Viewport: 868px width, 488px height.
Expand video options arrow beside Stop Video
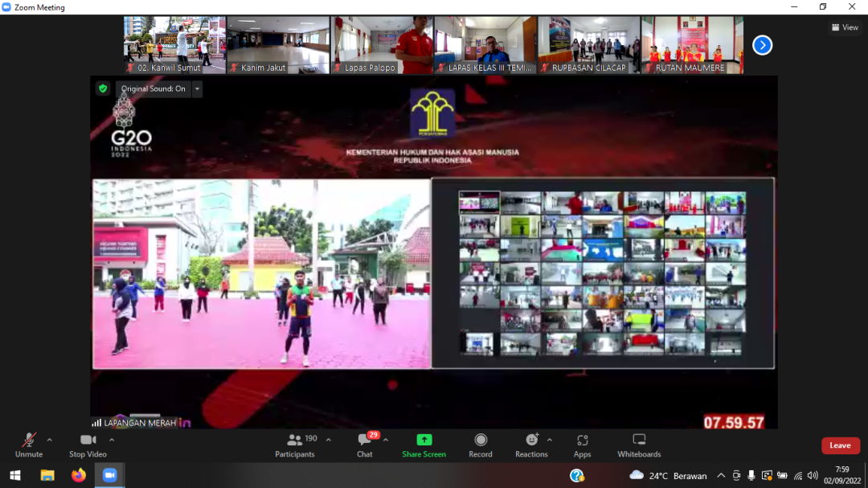pyautogui.click(x=112, y=440)
